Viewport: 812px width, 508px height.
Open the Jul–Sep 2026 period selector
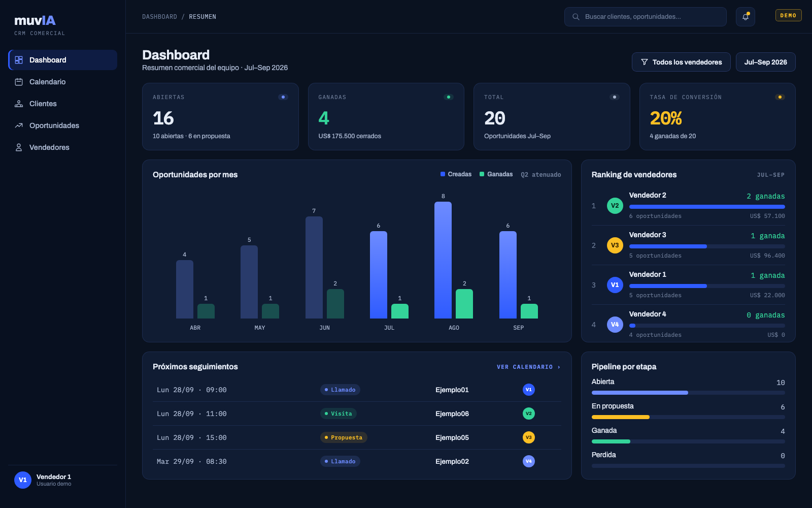coord(766,62)
